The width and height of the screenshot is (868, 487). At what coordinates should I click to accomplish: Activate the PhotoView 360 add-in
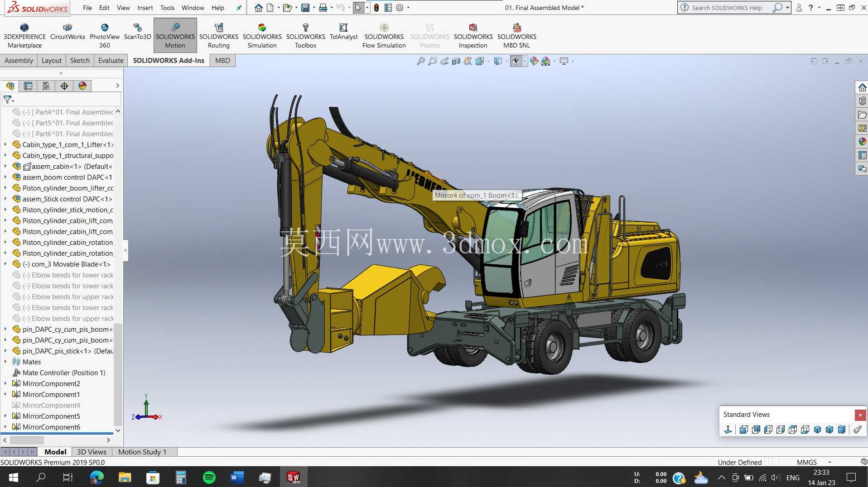point(104,35)
